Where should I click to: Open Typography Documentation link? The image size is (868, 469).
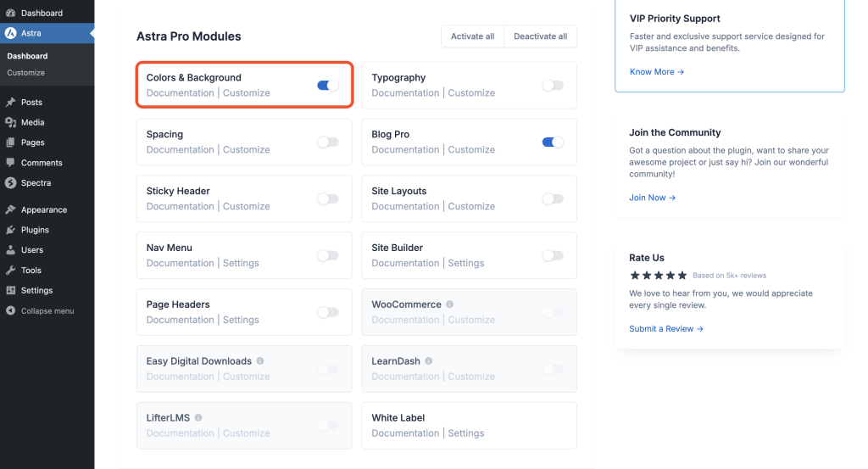coord(405,93)
